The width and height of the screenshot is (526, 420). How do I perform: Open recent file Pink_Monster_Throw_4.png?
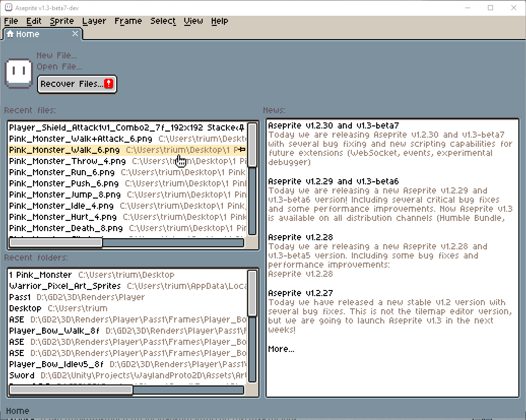point(127,161)
